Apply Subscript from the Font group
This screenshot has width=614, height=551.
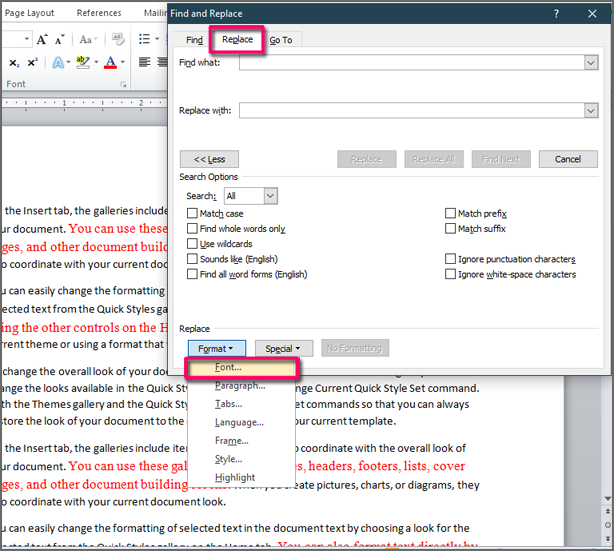click(x=14, y=63)
